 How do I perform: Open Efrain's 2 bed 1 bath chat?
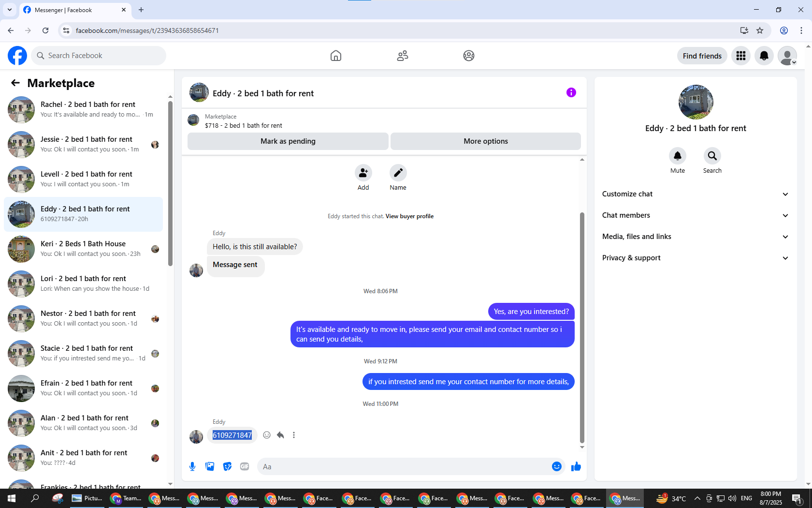[x=83, y=388]
